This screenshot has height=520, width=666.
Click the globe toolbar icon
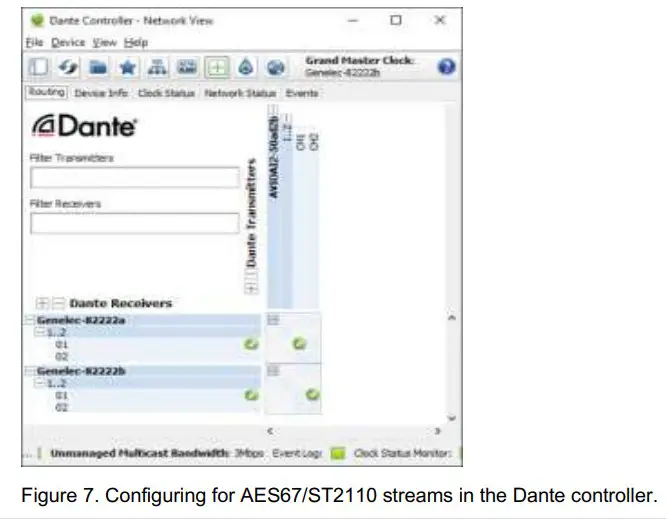tap(276, 67)
